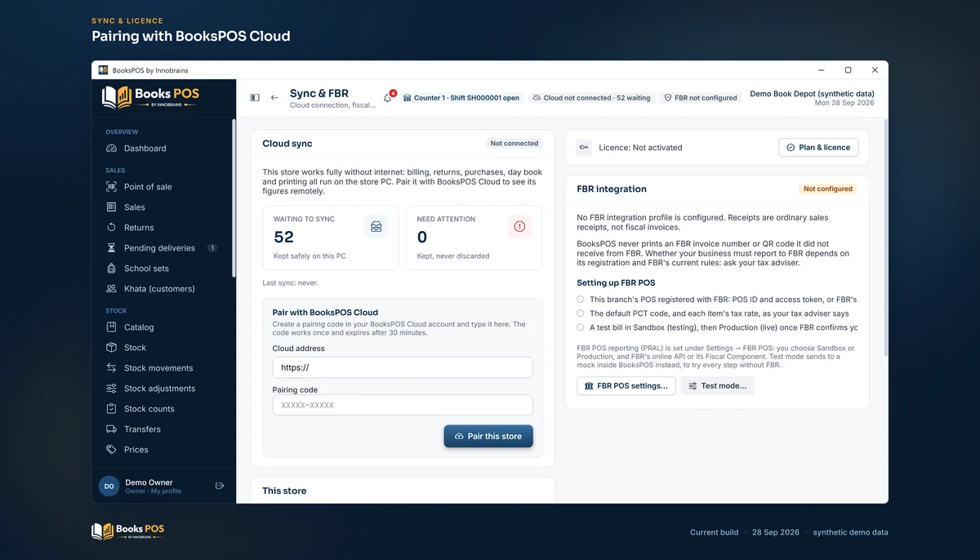
Task: Click Stock movements arrows icon
Action: 111,368
